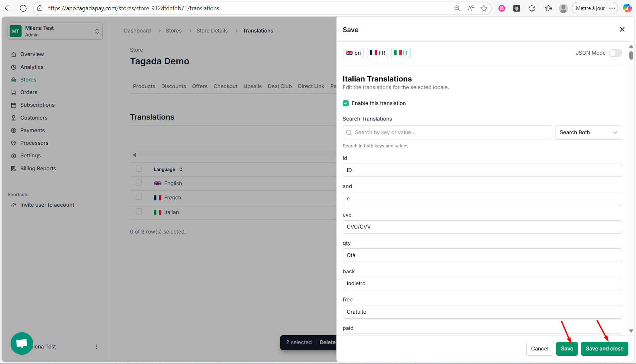Click the 'back' field containing Indietro
This screenshot has width=636, height=364.
pos(482,284)
